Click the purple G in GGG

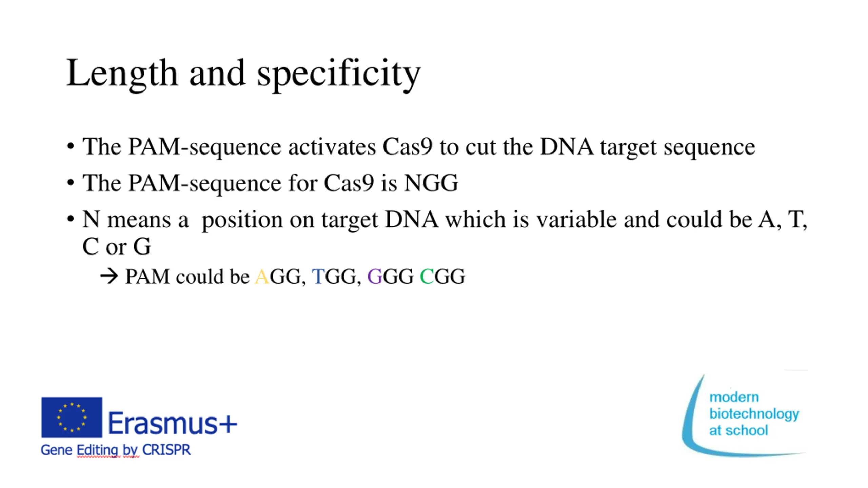click(375, 276)
